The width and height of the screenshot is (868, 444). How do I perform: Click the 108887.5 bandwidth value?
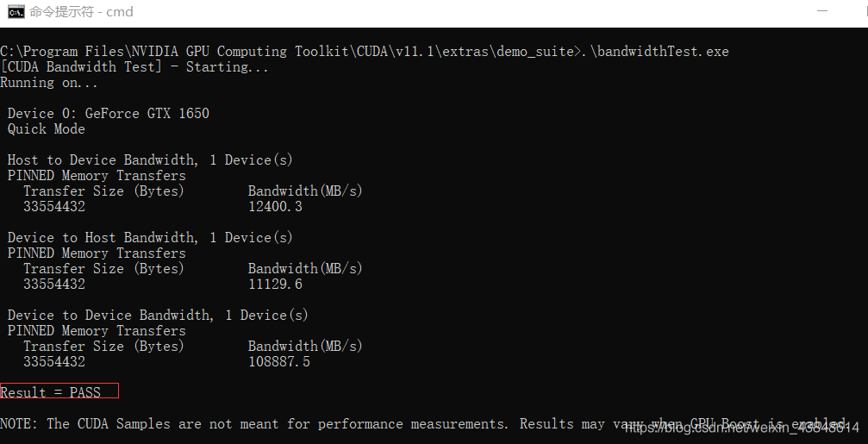click(279, 362)
